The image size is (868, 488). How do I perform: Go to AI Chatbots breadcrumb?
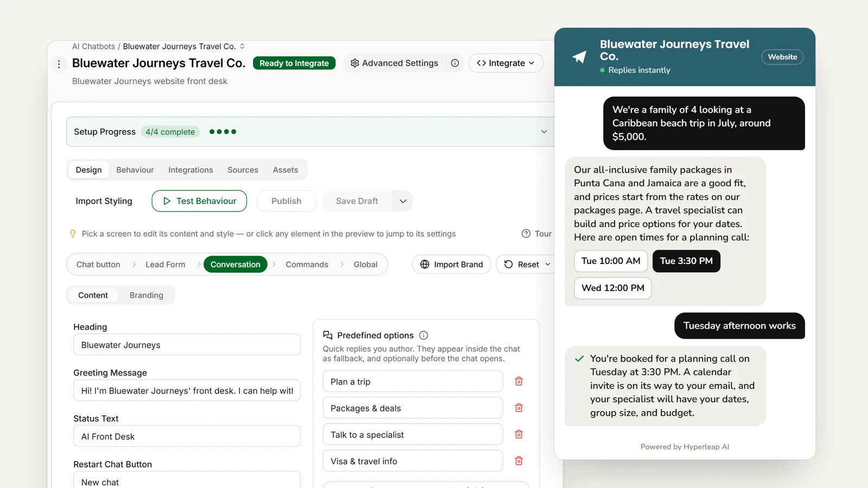pos(93,47)
